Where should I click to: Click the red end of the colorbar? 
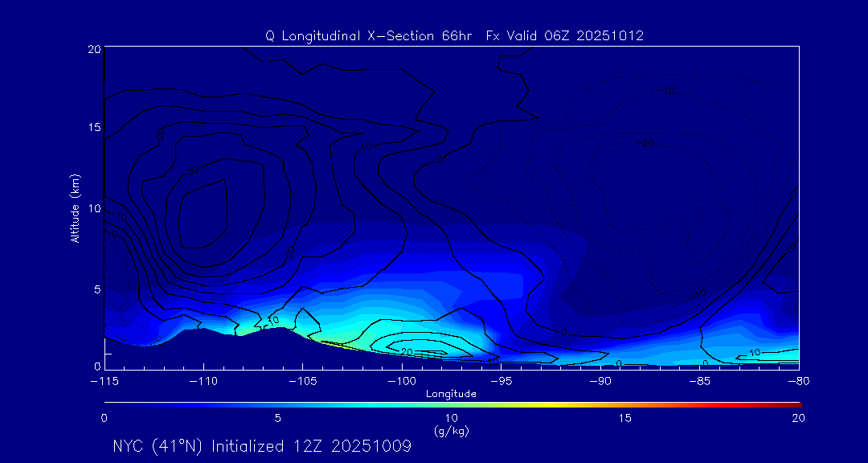click(786, 405)
